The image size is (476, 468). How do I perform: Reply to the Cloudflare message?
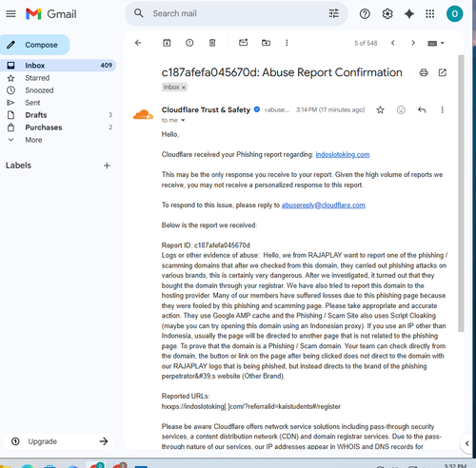point(422,110)
